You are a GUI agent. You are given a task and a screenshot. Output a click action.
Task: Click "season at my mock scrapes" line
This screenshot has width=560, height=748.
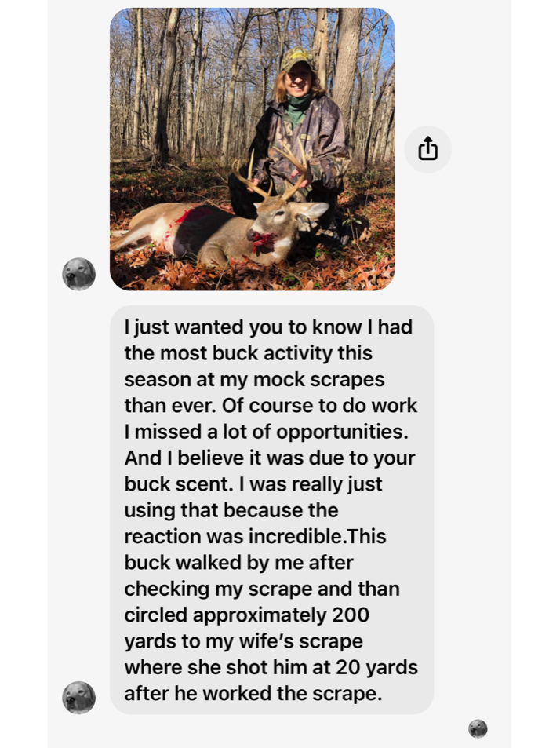pyautogui.click(x=254, y=379)
